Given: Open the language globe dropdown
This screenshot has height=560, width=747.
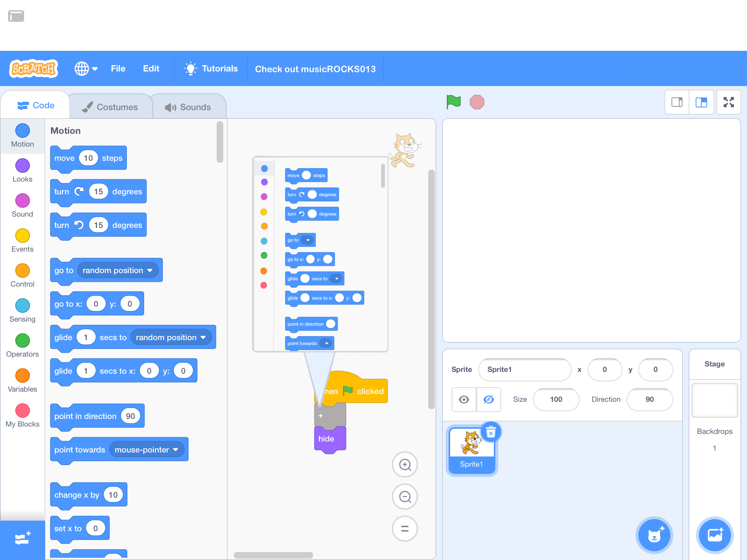Looking at the screenshot, I should click(x=86, y=69).
